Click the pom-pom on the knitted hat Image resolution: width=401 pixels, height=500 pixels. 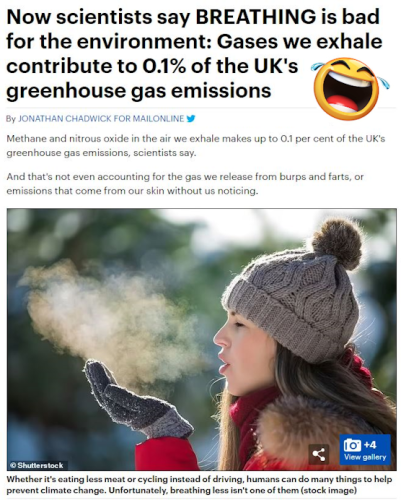(x=337, y=243)
